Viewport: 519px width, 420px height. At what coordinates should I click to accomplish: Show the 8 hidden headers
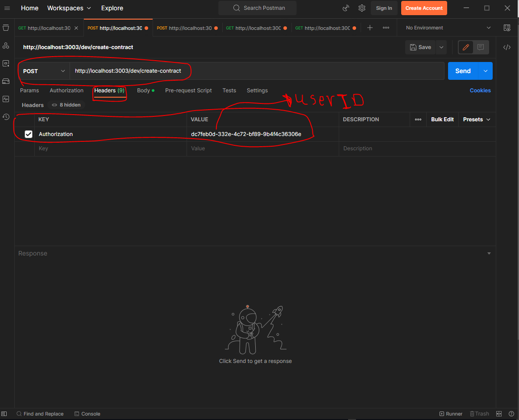pos(66,105)
